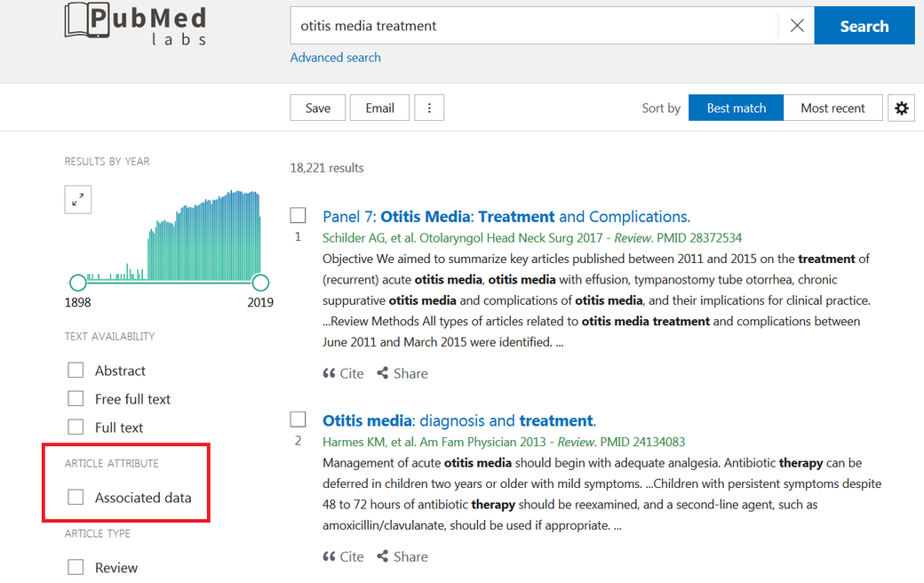The width and height of the screenshot is (924, 583).
Task: Click the 'RESULTS BY YEAR' heading
Action: [x=108, y=162]
